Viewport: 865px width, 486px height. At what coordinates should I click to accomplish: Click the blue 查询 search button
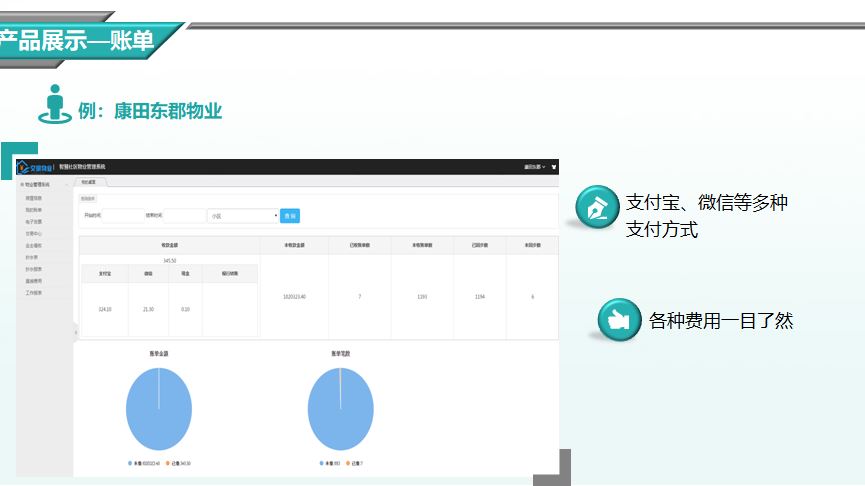[x=289, y=215]
